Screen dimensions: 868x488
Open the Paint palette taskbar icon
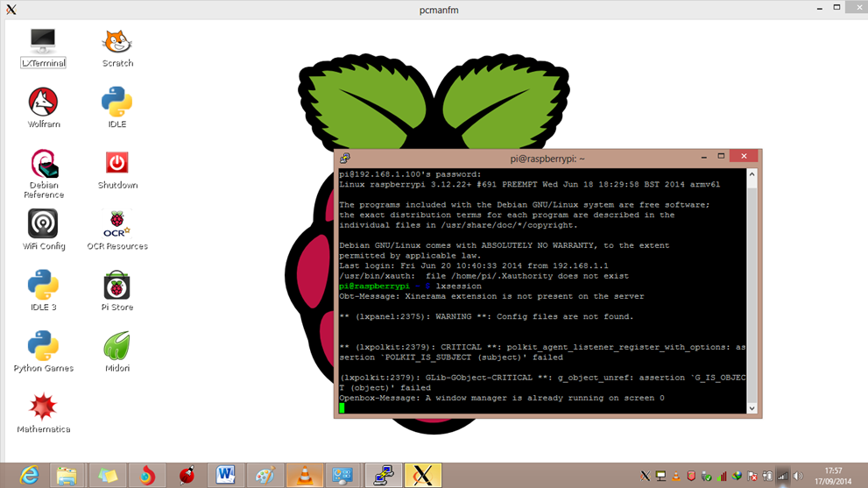point(265,475)
